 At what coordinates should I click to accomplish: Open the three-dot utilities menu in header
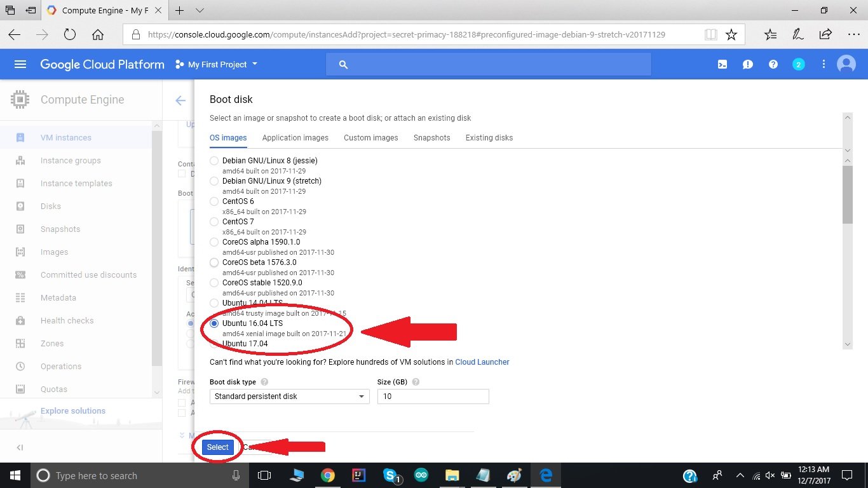point(824,64)
